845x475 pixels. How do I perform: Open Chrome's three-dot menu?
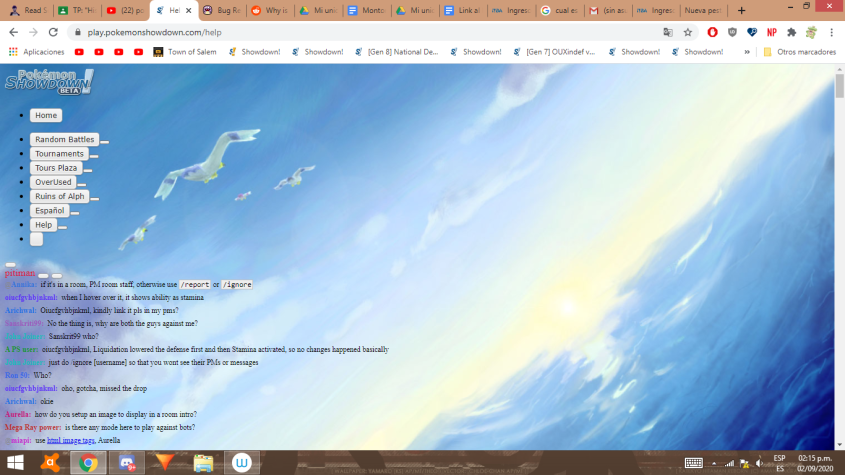[831, 32]
